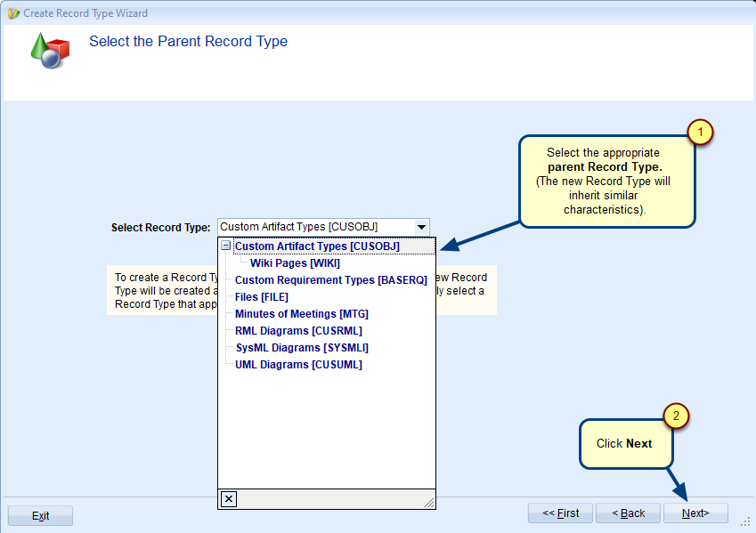The image size is (756, 533).
Task: Select Wiki Pages [WIKI] child item
Action: coord(295,263)
